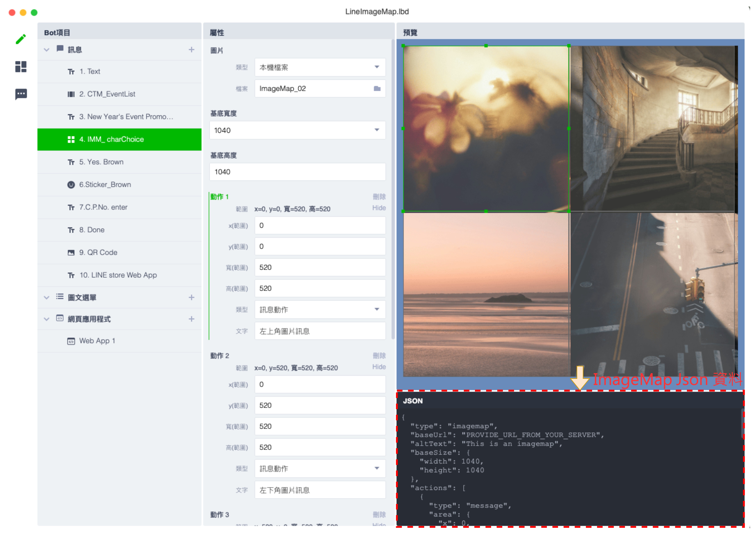The width and height of the screenshot is (756, 534).
Task: Select the 9. QR Code item
Action: 98,252
